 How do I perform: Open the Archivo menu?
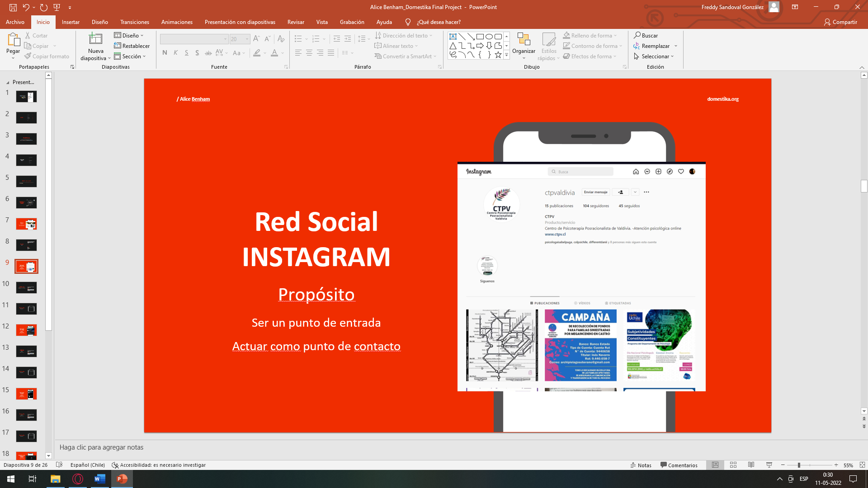point(15,22)
